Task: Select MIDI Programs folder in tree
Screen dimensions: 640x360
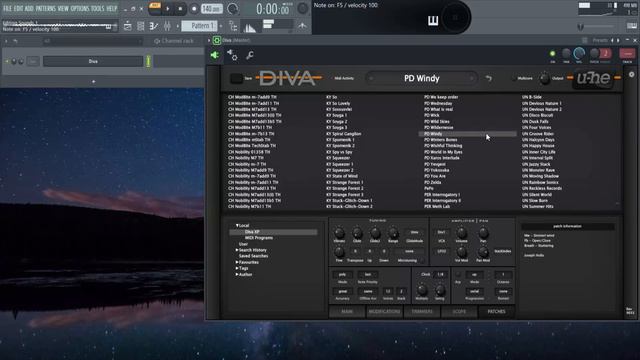Action: click(x=258, y=238)
